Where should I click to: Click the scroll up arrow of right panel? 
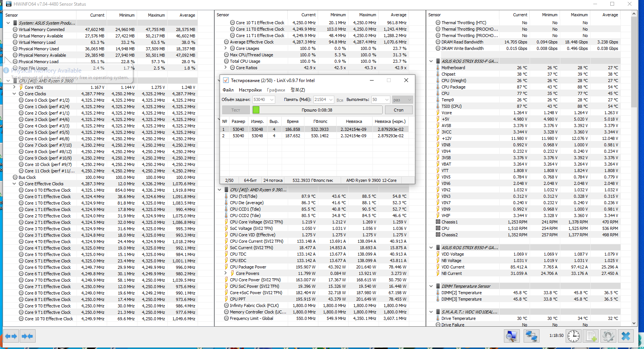click(634, 14)
